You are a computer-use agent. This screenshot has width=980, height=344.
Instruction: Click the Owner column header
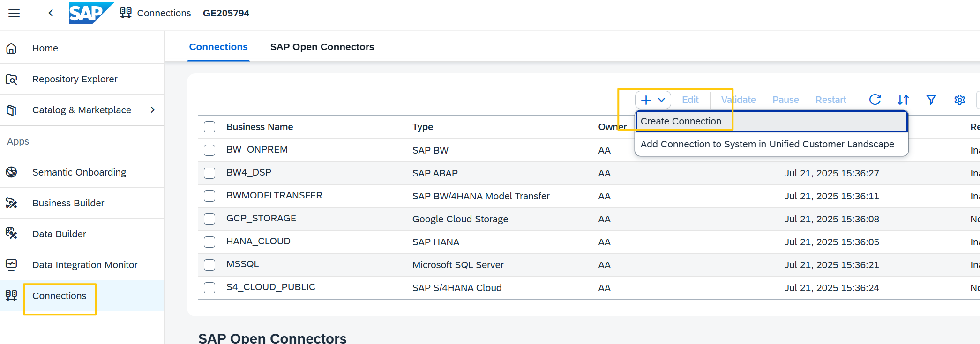612,127
